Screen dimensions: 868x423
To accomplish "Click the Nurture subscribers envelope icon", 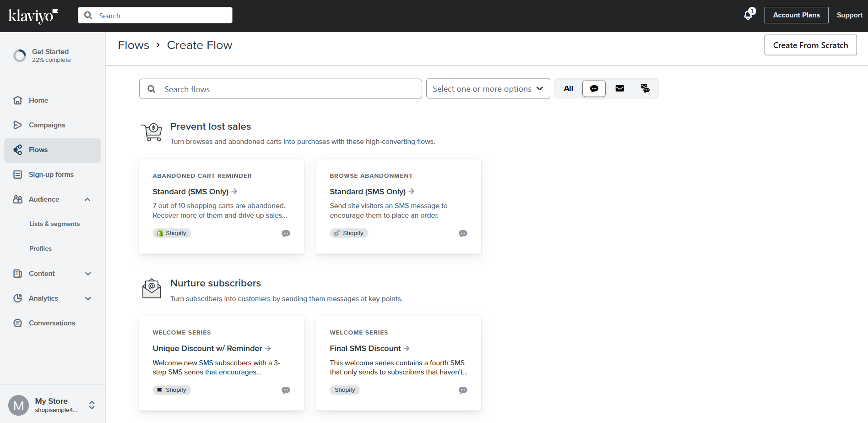I will coord(152,289).
